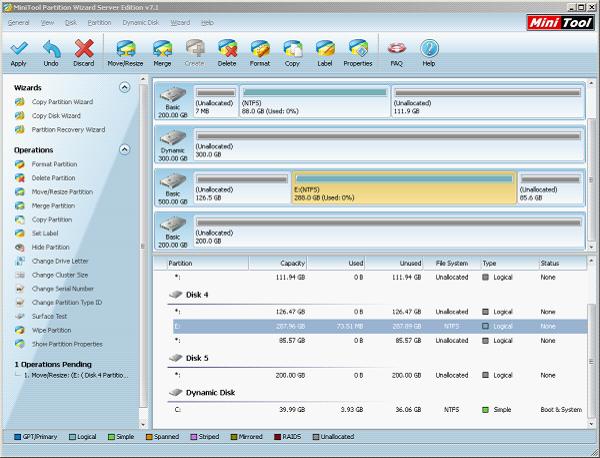Click the Partition Recovery Wizard icon

(x=20, y=129)
